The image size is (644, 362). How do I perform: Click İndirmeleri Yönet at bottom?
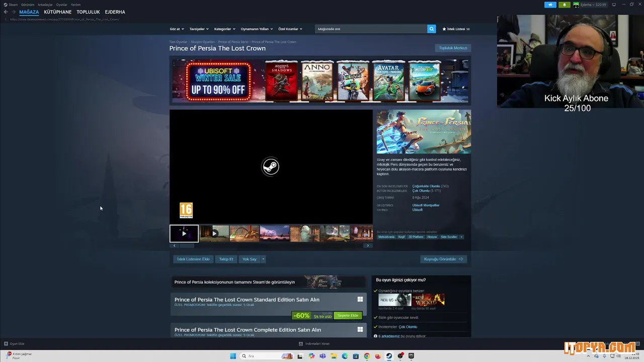pos(314,344)
